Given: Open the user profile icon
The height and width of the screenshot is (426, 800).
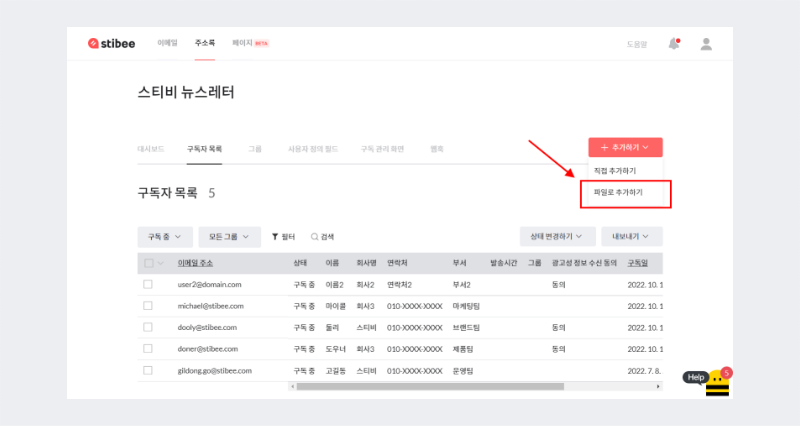Looking at the screenshot, I should [706, 43].
